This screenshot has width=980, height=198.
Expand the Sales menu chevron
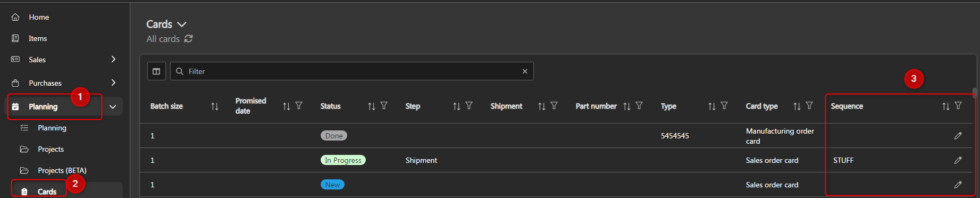click(x=113, y=59)
